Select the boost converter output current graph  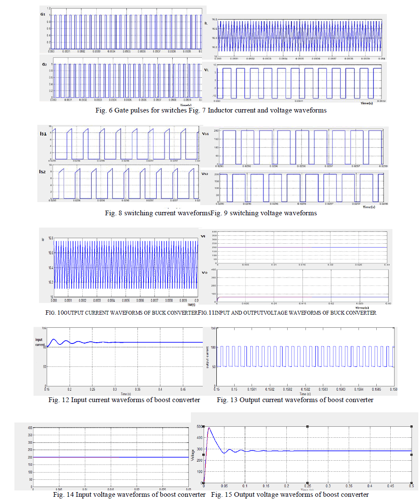(x=302, y=357)
